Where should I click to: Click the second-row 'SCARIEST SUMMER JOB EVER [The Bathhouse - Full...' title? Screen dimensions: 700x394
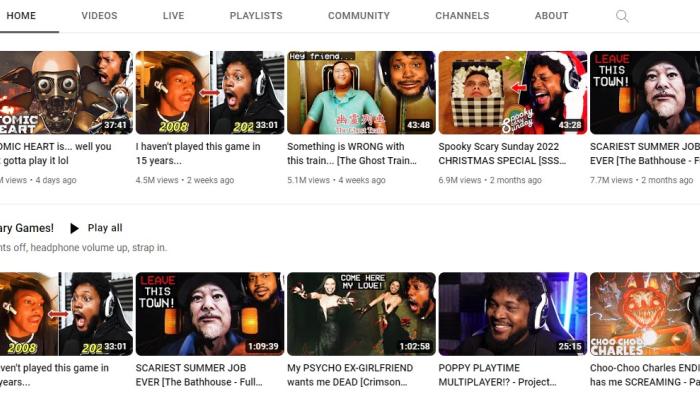(x=199, y=375)
